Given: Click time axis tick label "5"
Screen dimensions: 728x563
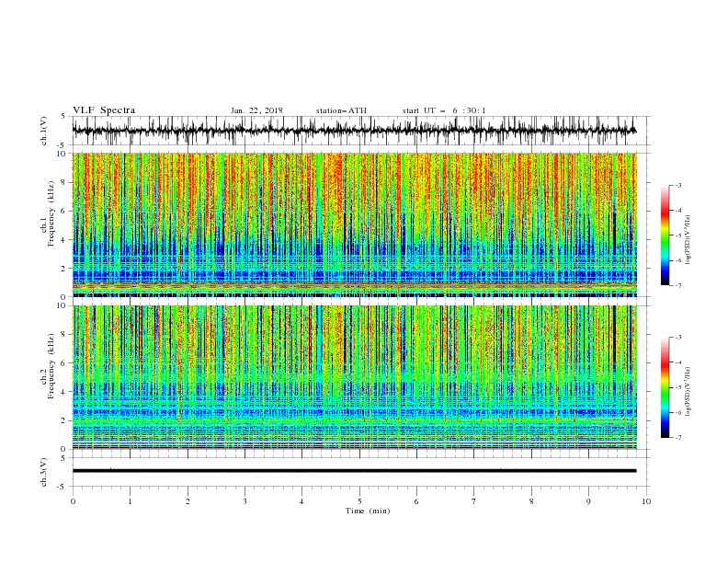Looking at the screenshot, I should coord(359,501).
